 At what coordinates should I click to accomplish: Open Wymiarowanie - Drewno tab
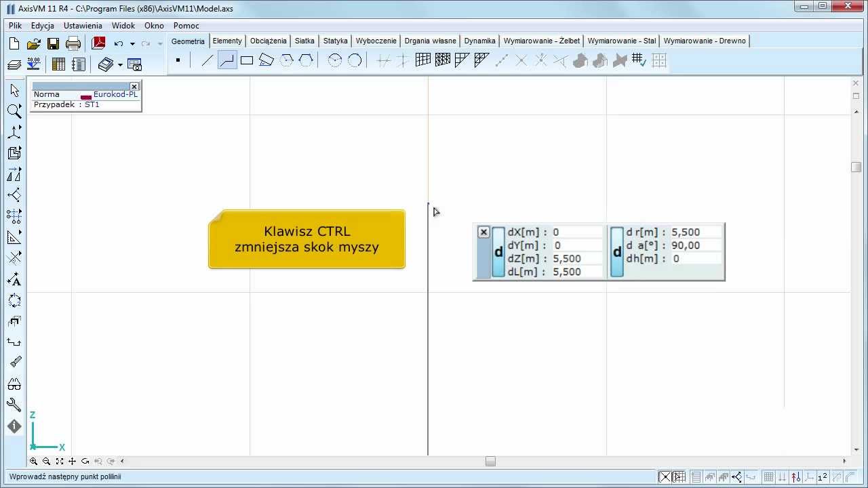pos(705,41)
